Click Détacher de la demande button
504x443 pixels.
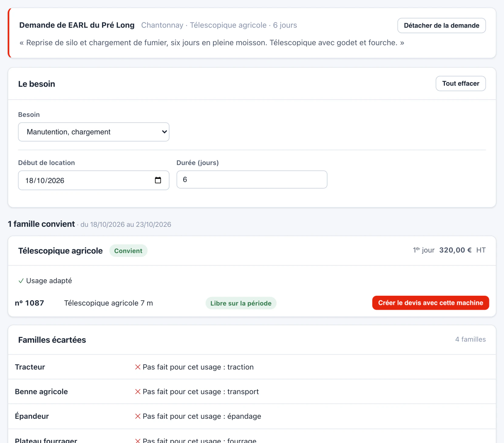point(441,26)
